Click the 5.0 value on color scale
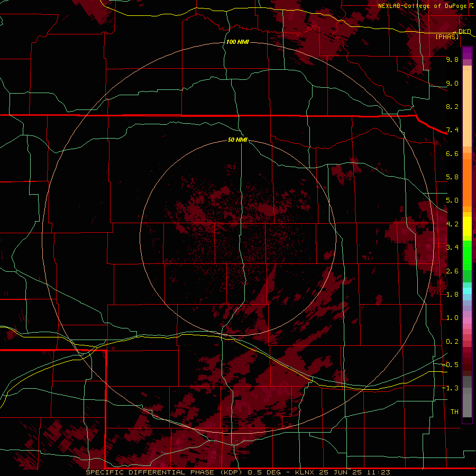The width and height of the screenshot is (476, 476). point(452,200)
